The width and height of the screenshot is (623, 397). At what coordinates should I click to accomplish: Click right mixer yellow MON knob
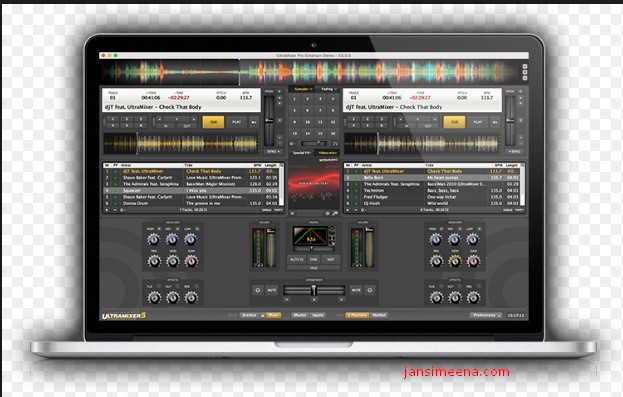pyautogui.click(x=455, y=261)
